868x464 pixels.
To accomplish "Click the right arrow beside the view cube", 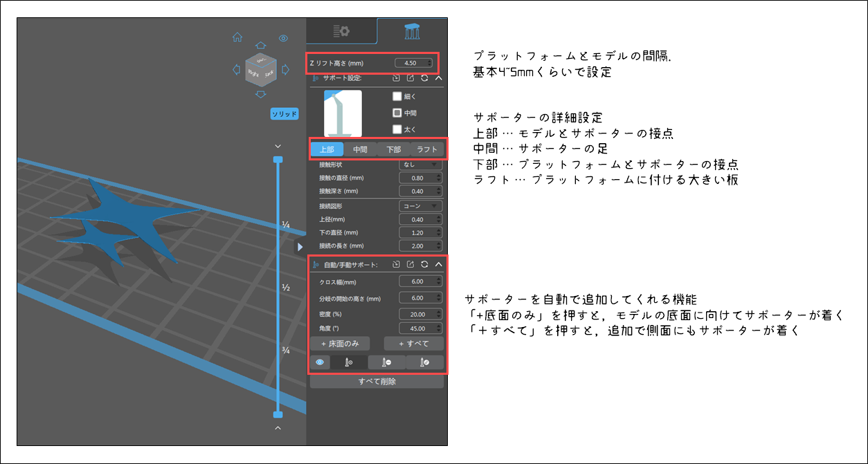I will (284, 70).
